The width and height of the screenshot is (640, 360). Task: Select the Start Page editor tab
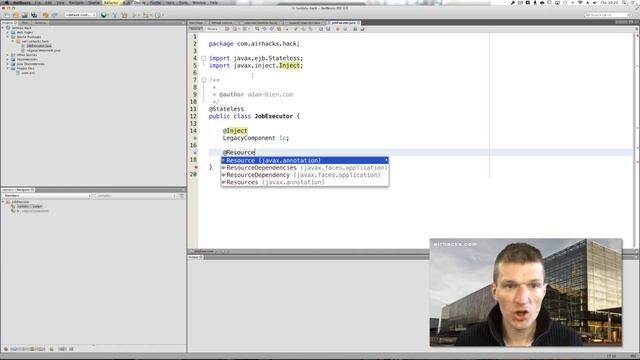(x=196, y=23)
